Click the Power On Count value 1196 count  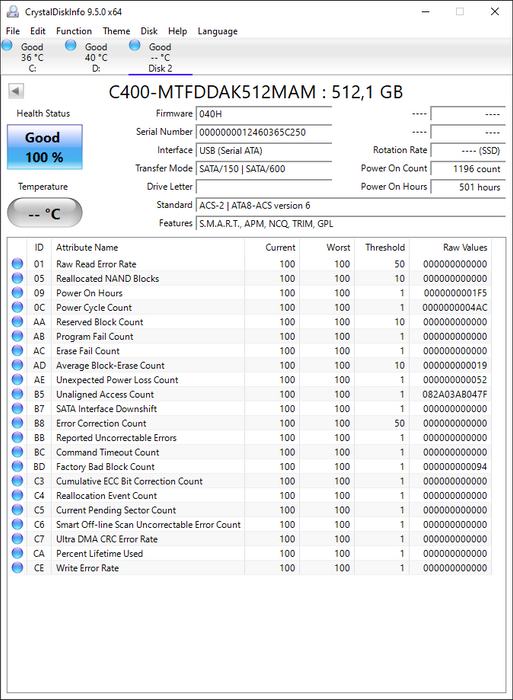[x=468, y=169]
